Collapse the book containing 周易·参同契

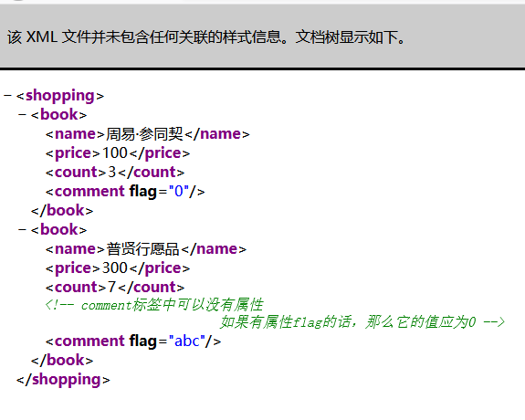(x=23, y=115)
